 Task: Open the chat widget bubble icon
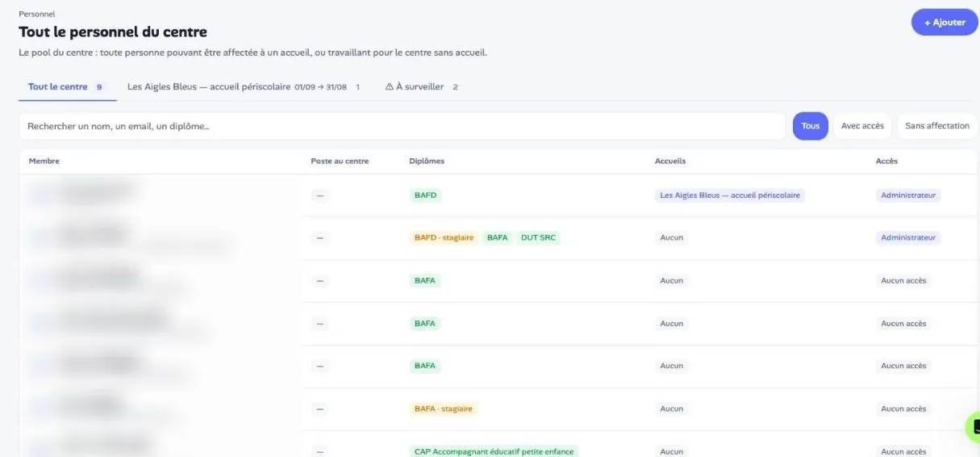click(974, 427)
